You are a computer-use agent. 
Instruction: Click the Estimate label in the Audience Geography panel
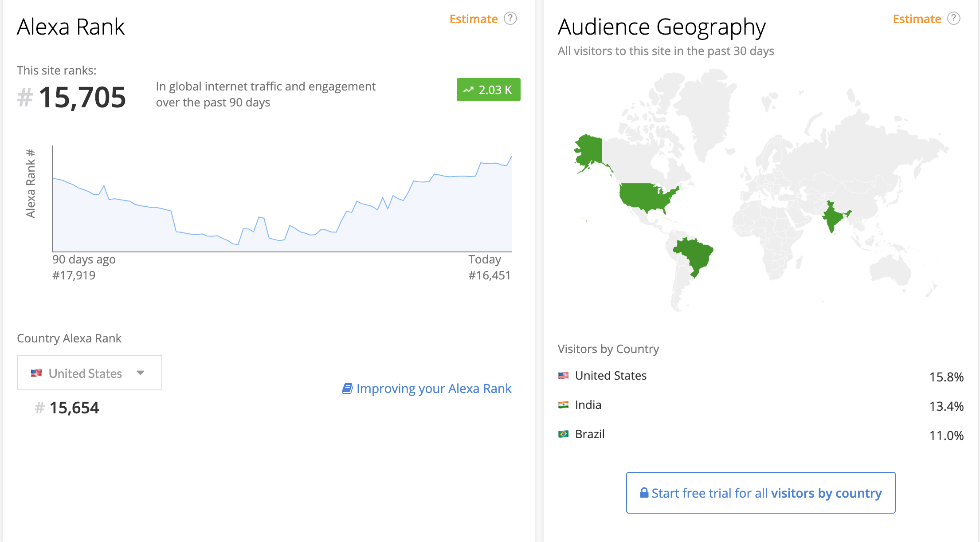917,19
